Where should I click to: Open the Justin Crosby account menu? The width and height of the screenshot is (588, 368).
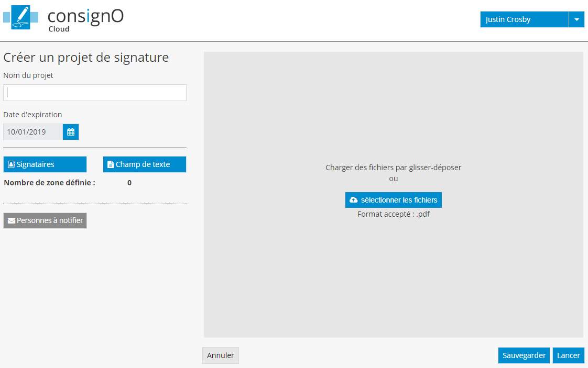point(524,19)
